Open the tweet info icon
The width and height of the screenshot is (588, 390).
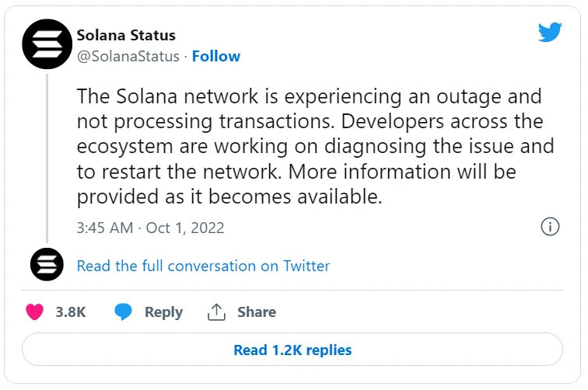[x=549, y=227]
